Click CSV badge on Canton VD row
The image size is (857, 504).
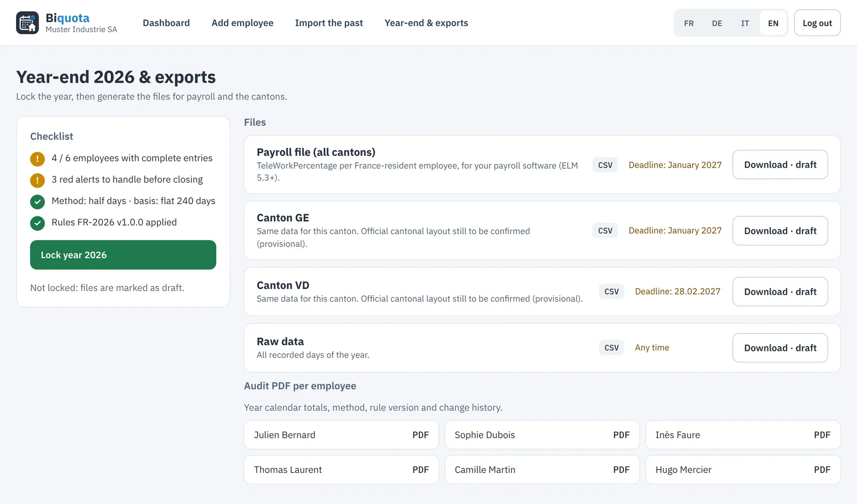(x=612, y=292)
